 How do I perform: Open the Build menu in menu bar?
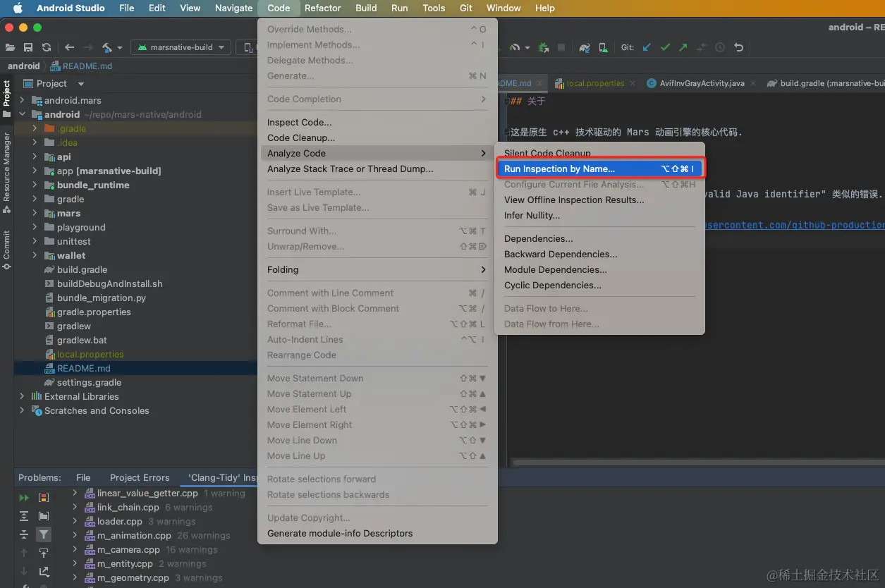coord(366,8)
